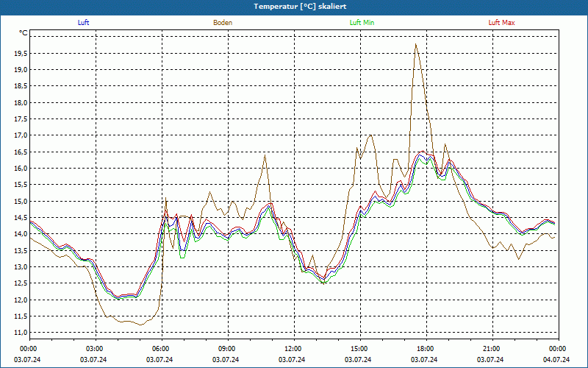The width and height of the screenshot is (588, 368).
Task: Click the 11,5 y-axis value
Action: [21, 316]
